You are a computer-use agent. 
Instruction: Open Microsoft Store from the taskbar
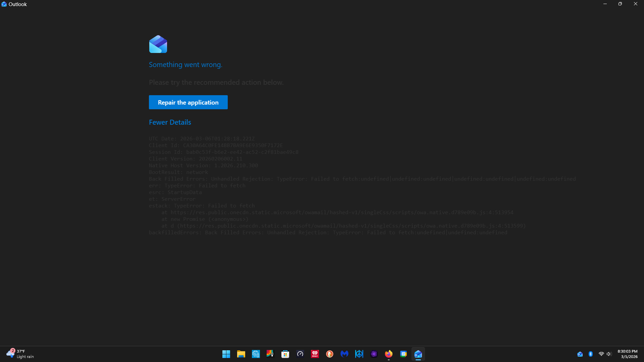click(285, 354)
